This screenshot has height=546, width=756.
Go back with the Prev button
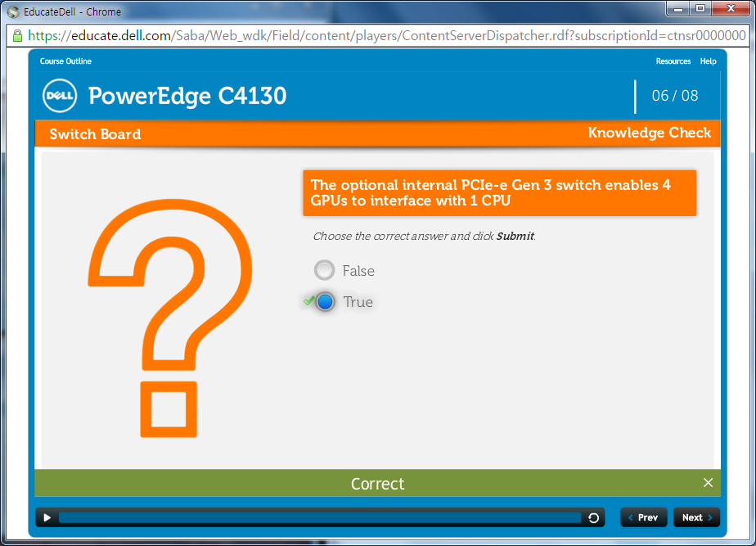[x=644, y=517]
